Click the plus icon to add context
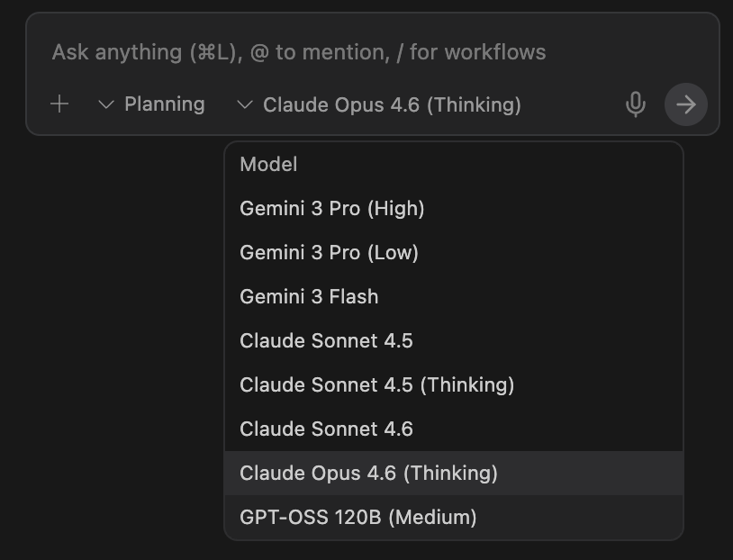733x560 pixels. pyautogui.click(x=59, y=104)
